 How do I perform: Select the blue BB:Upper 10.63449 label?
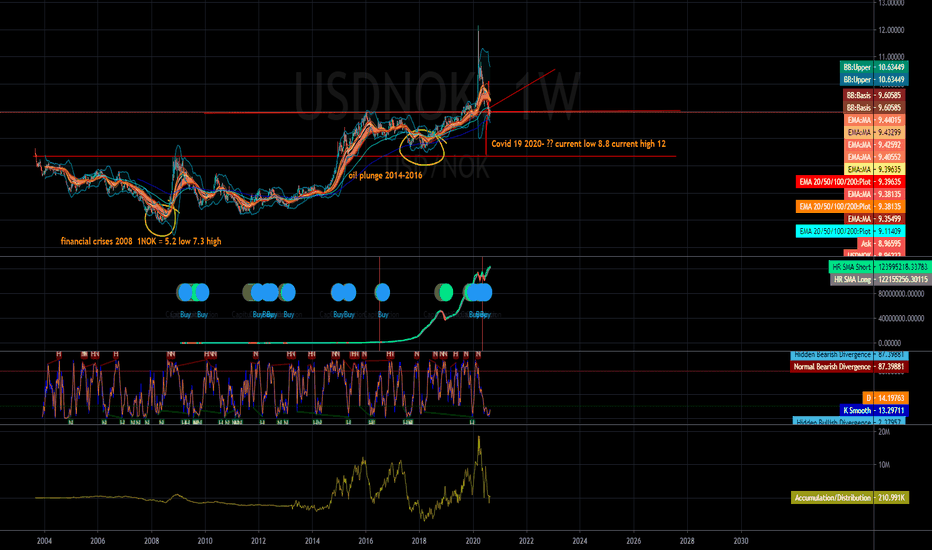pos(874,80)
